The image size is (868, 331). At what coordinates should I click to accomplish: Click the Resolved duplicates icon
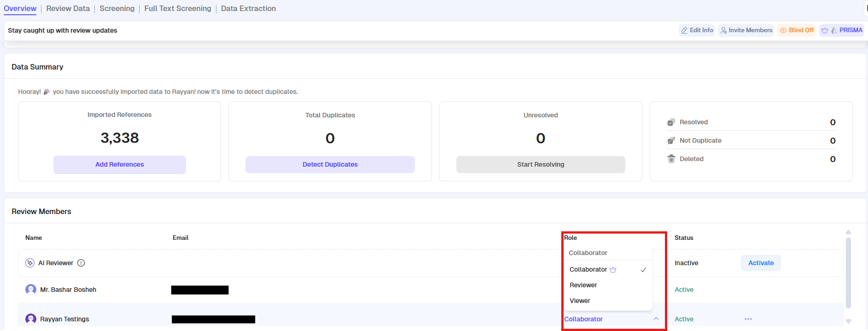671,122
